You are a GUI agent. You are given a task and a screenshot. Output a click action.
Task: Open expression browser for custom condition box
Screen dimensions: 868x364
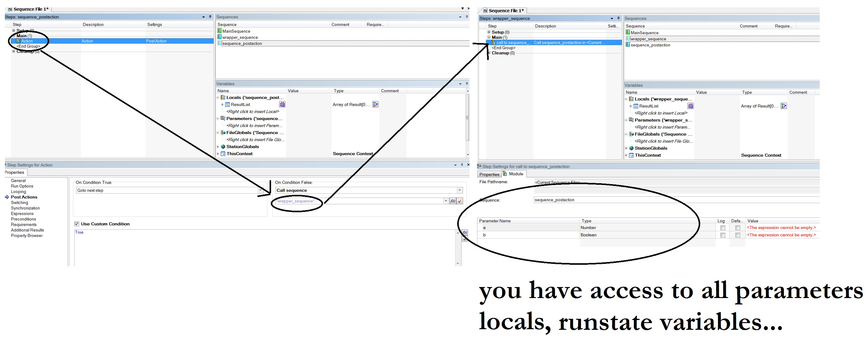pyautogui.click(x=465, y=232)
